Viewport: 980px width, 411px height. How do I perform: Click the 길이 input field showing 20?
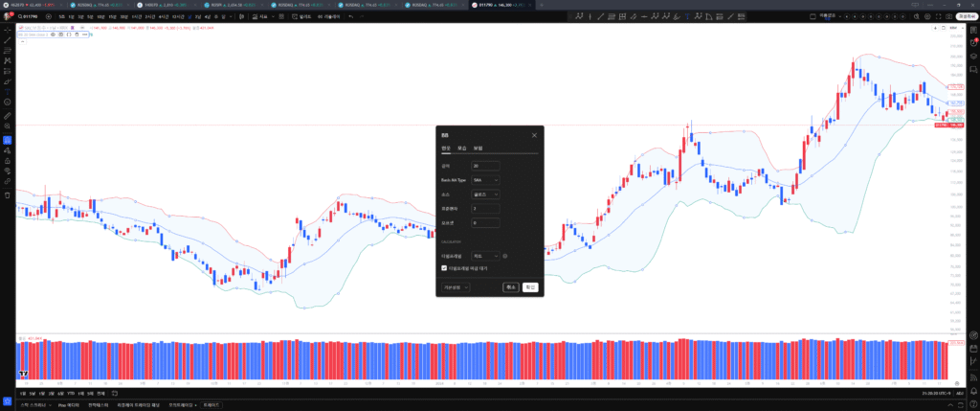click(485, 166)
